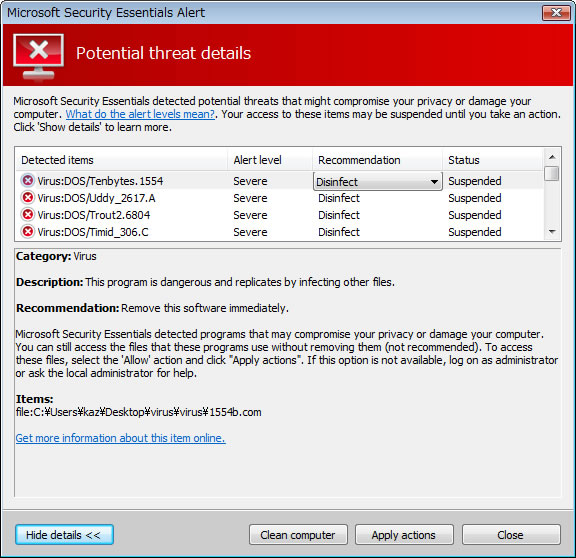Click the red X icon next to Virus:DOS/Trout2.6804
This screenshot has height=558, width=576.
pos(28,215)
